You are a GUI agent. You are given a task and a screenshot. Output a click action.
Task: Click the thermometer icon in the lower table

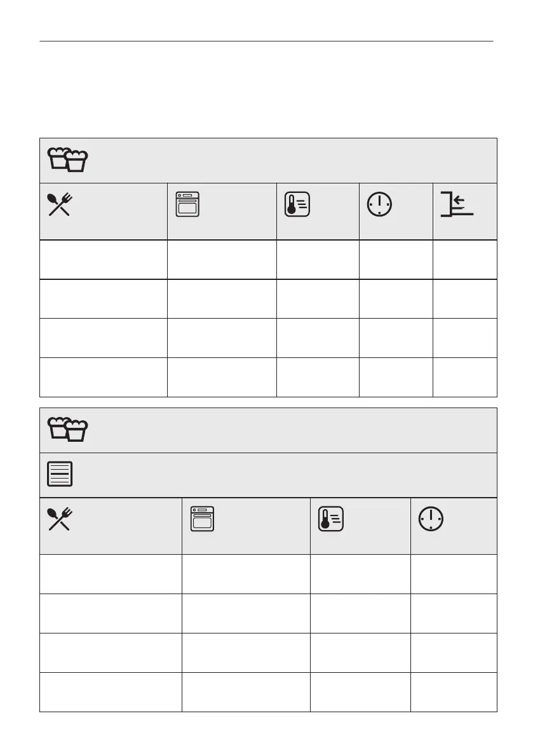tap(331, 519)
